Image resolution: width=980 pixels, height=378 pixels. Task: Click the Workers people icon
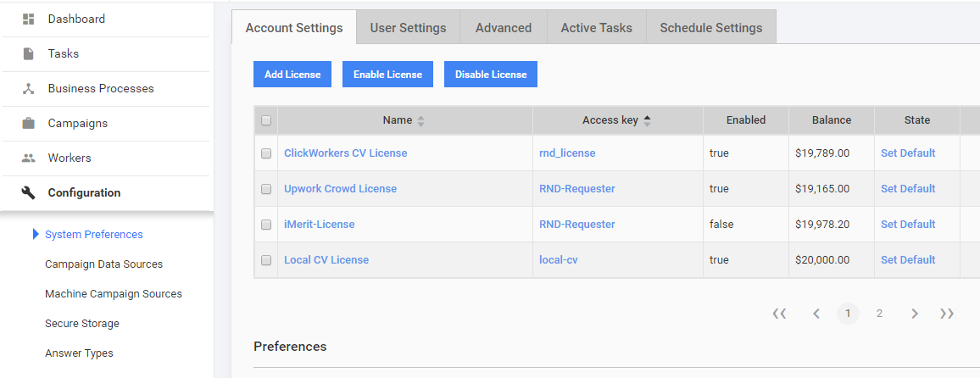[x=28, y=158]
